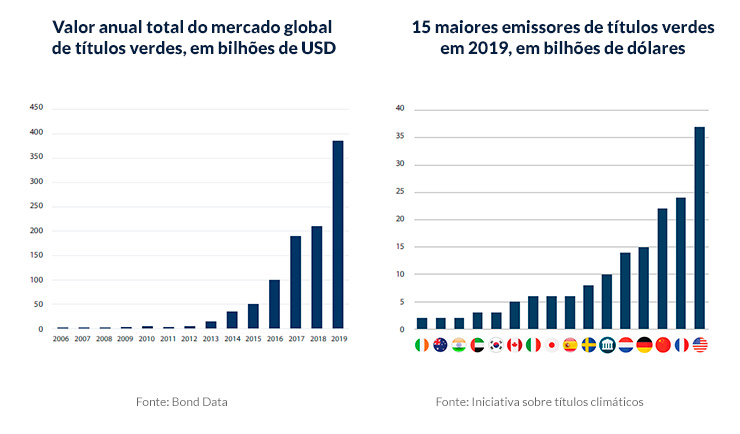Viewport: 740px width, 434px height.
Task: Select the United States flag icon
Action: pyautogui.click(x=700, y=345)
